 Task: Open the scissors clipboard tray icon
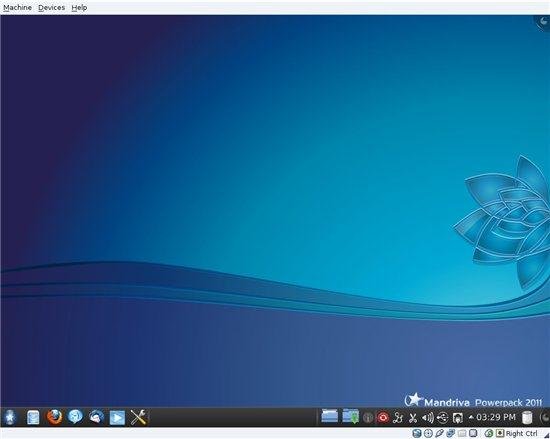click(x=413, y=418)
